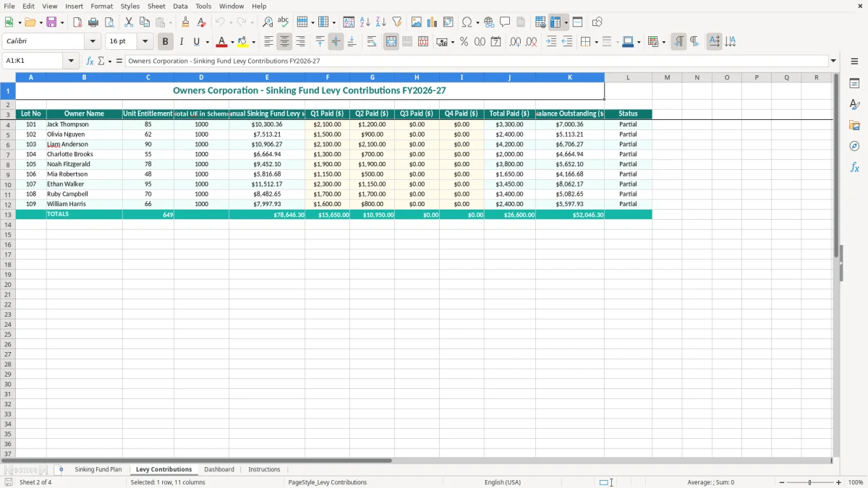868x488 pixels.
Task: Adjust the zoom slider
Action: coord(810,482)
